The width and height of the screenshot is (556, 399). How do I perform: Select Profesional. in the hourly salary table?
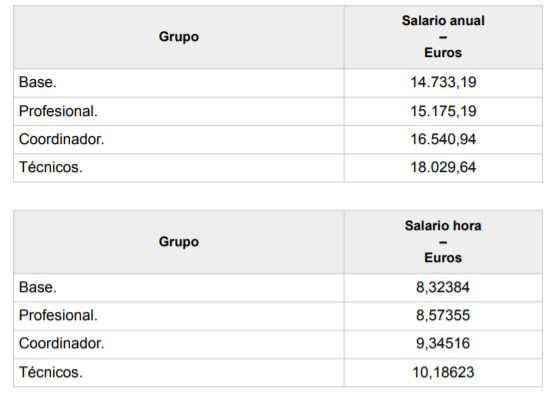coord(58,315)
